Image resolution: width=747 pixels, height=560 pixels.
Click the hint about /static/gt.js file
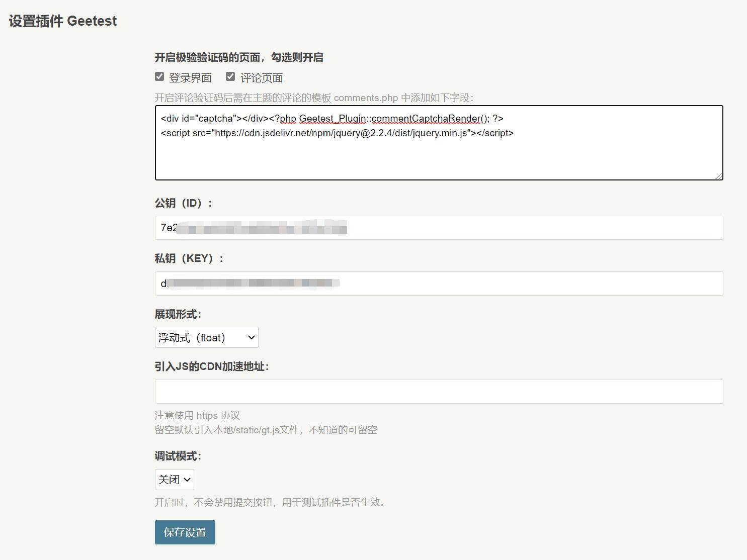[266, 430]
